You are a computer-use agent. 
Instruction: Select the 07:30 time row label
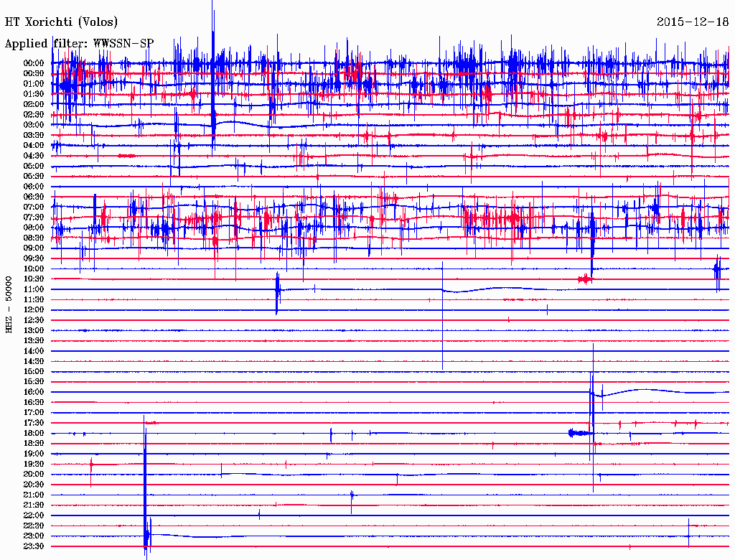click(34, 218)
